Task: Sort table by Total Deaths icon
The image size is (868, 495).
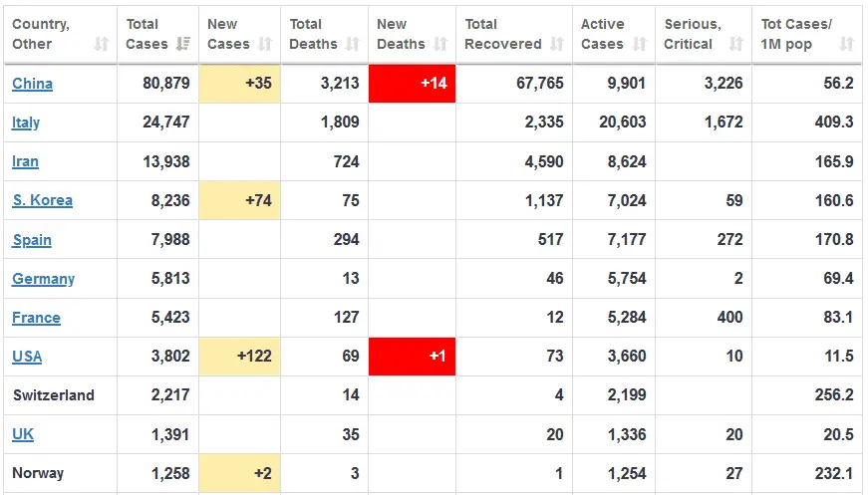Action: [353, 44]
